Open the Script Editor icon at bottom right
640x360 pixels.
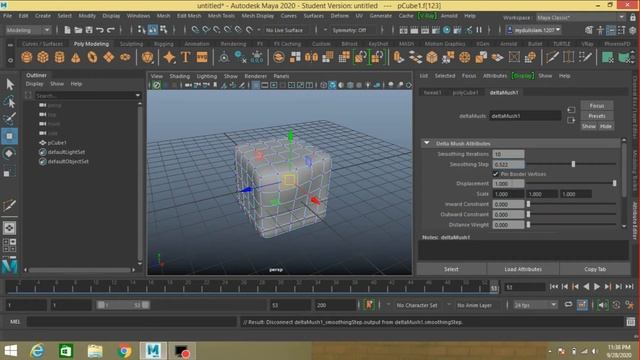point(631,322)
